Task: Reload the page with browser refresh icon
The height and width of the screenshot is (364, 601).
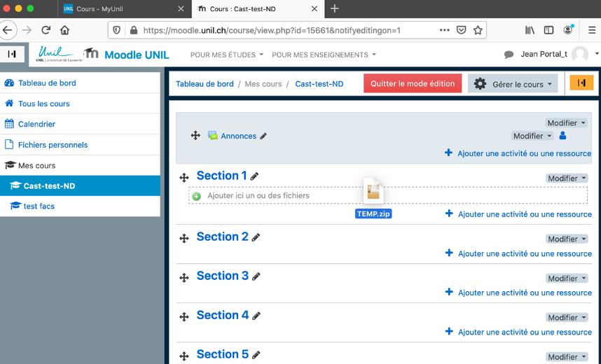Action: [x=46, y=30]
